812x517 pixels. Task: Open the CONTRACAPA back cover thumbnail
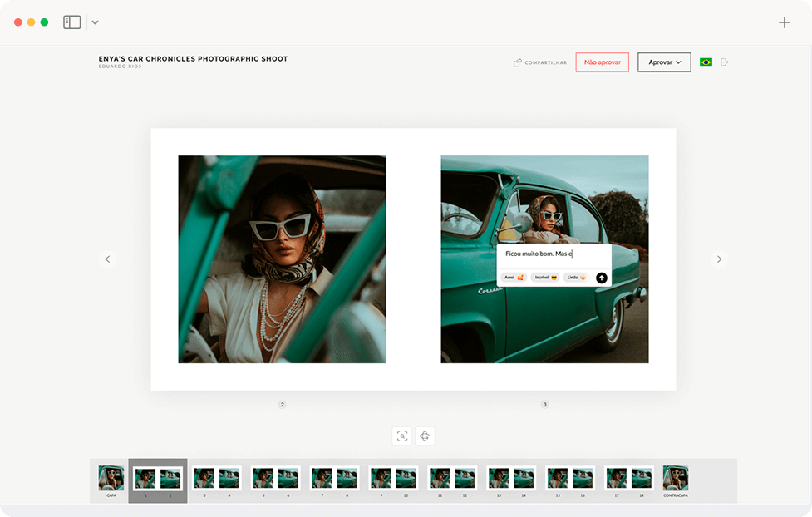point(676,479)
